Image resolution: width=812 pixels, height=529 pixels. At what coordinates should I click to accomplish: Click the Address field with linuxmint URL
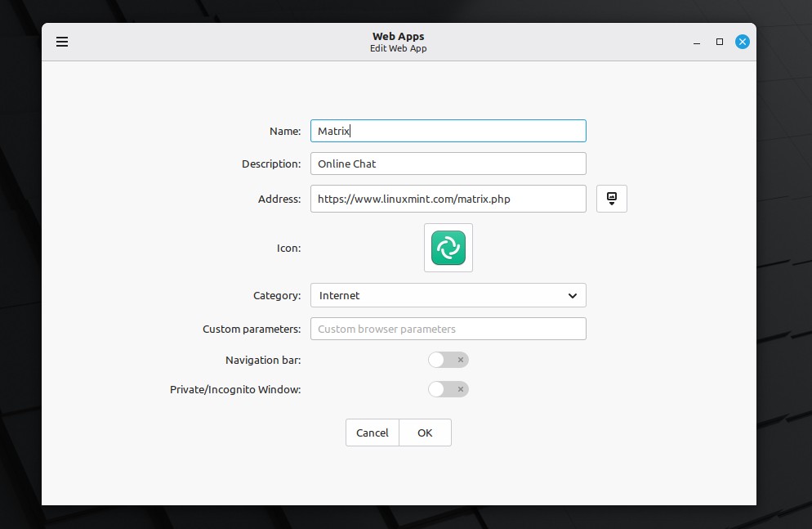(448, 199)
